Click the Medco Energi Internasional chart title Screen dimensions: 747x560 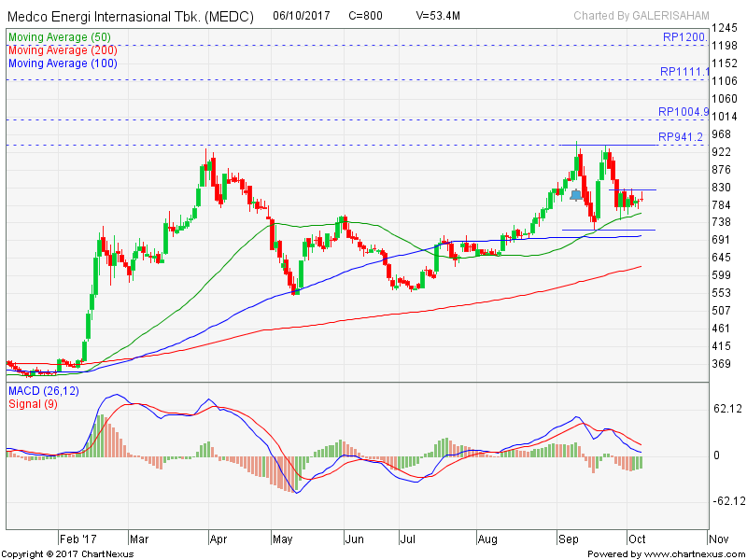click(130, 17)
